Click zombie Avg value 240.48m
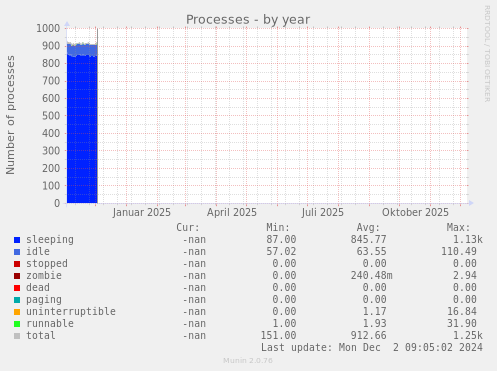 point(371,275)
